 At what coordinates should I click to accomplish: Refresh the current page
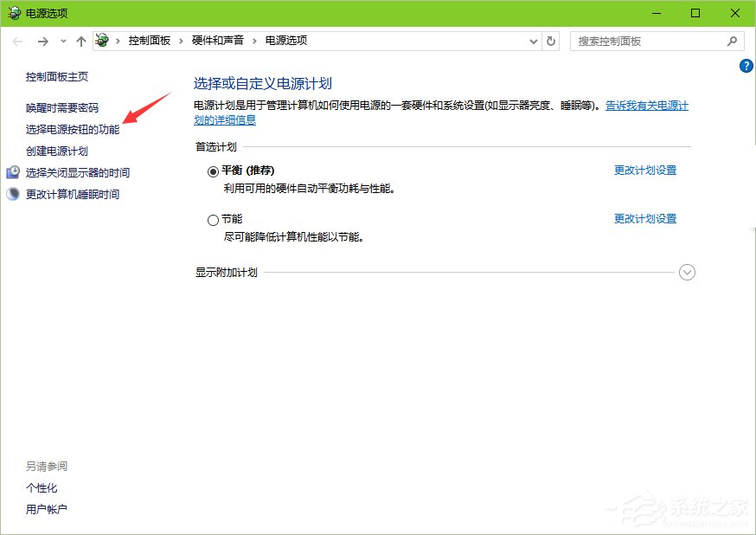(551, 40)
